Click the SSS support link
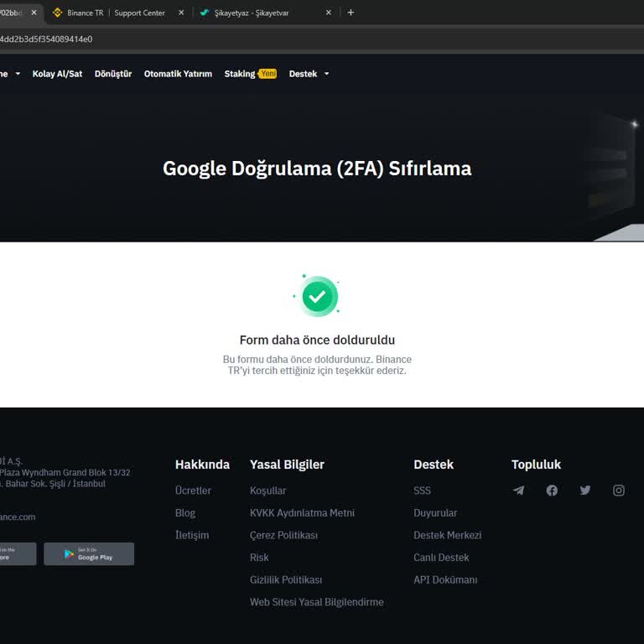The width and height of the screenshot is (644, 644). pyautogui.click(x=422, y=491)
